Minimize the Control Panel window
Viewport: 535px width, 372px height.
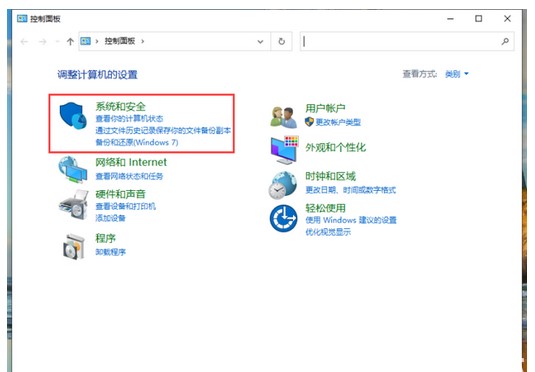(450, 18)
